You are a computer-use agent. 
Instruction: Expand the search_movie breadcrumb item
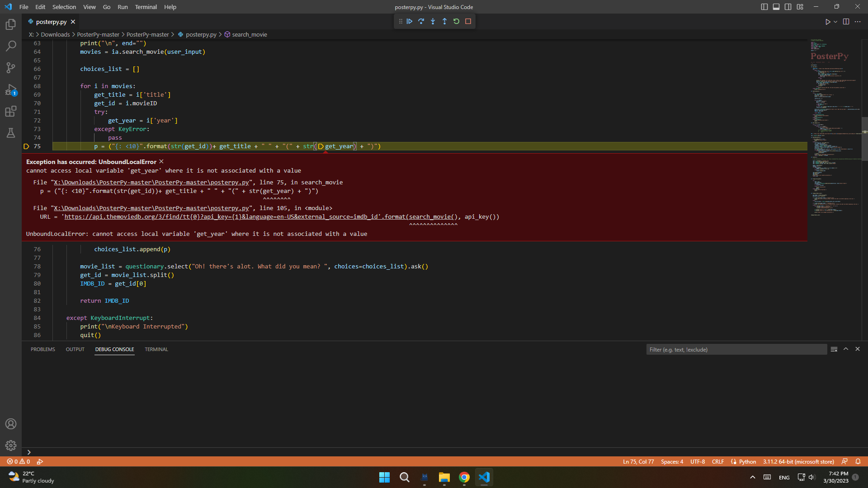249,34
